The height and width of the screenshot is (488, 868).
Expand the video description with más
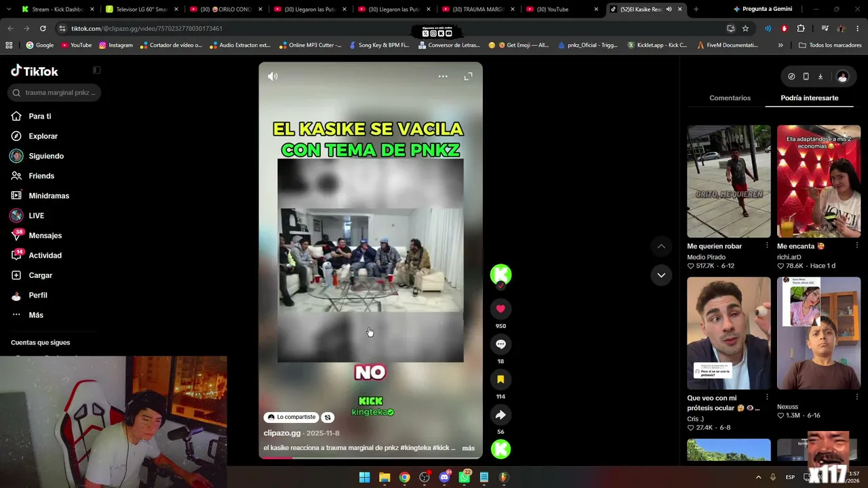pos(469,448)
